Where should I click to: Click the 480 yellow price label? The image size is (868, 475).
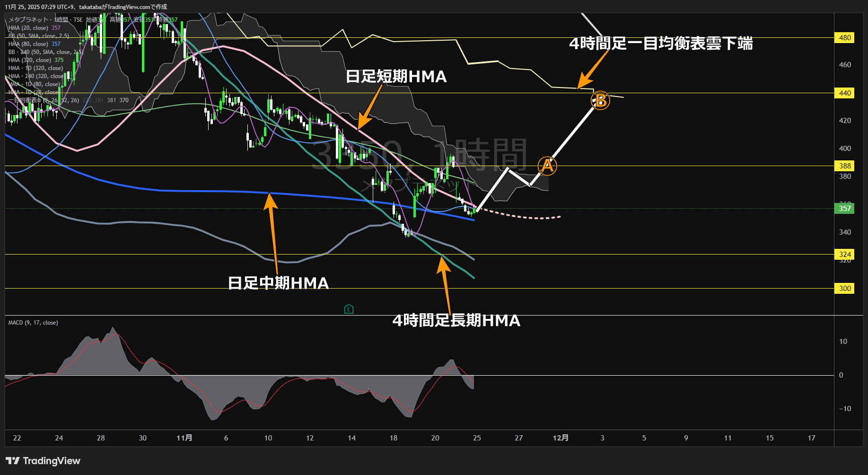pyautogui.click(x=844, y=38)
